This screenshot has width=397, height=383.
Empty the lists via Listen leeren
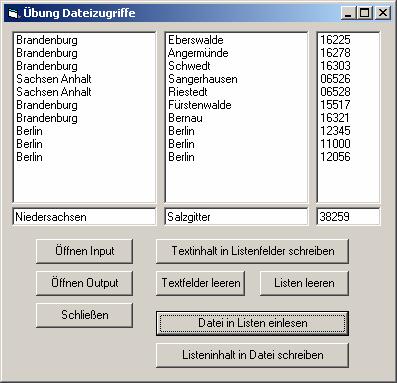pos(304,283)
